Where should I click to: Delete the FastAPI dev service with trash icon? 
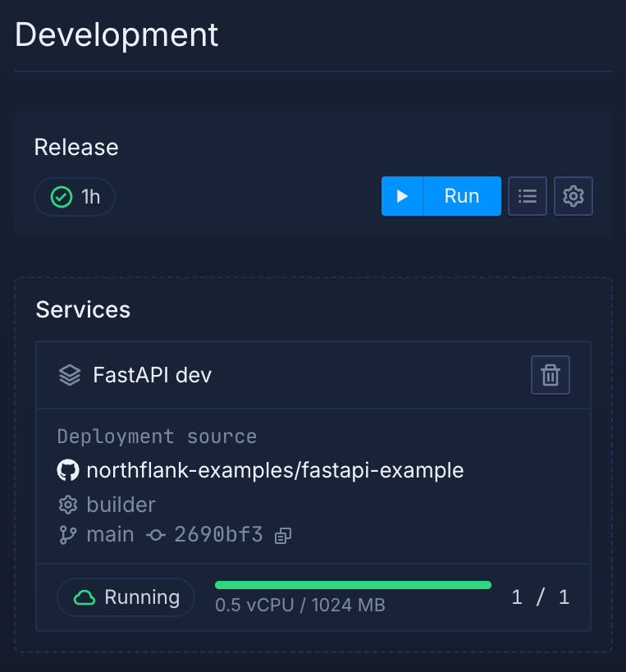(x=551, y=375)
